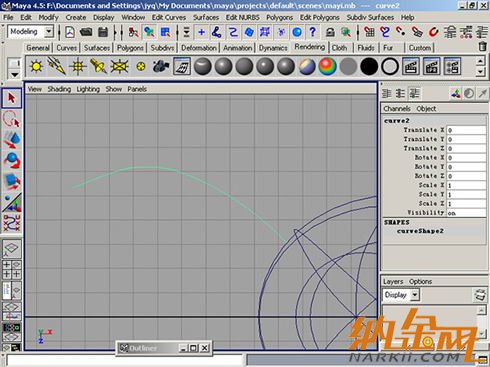The image size is (490, 367).
Task: Open the Cloth shelf tab
Action: [x=339, y=48]
